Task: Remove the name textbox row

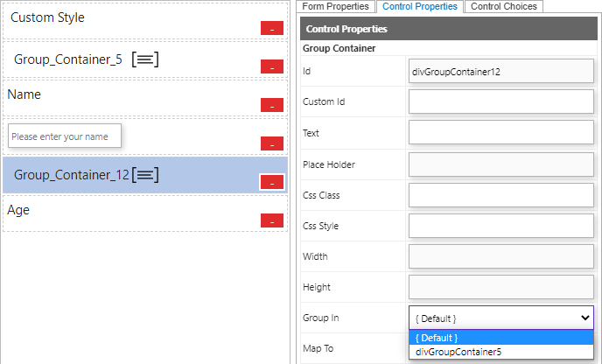Action: pyautogui.click(x=271, y=143)
